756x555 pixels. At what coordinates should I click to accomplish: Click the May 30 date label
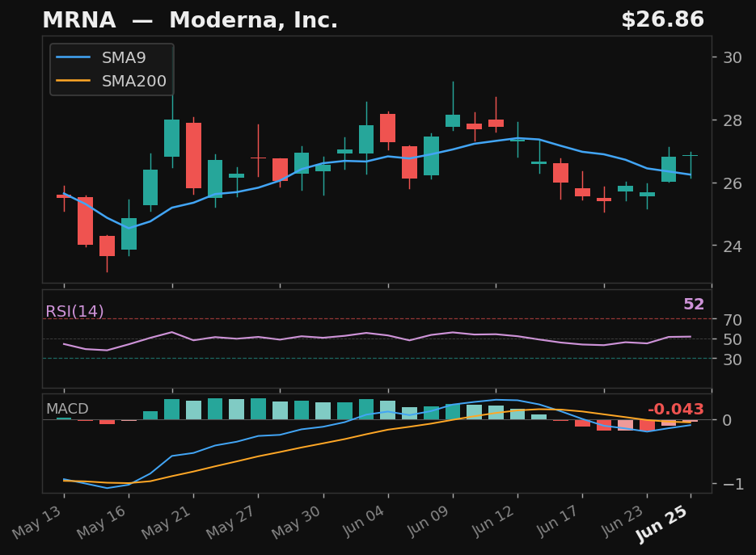coord(297,522)
